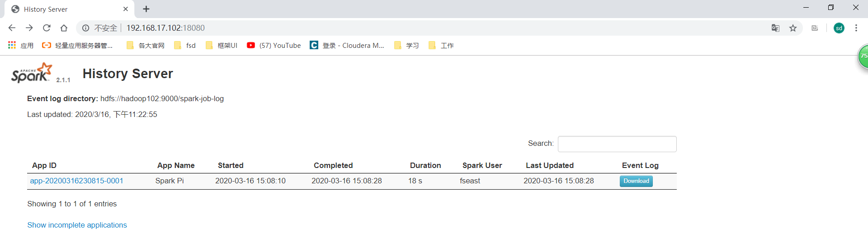Image resolution: width=868 pixels, height=247 pixels.
Task: Go to the browser home page
Action: 64,28
